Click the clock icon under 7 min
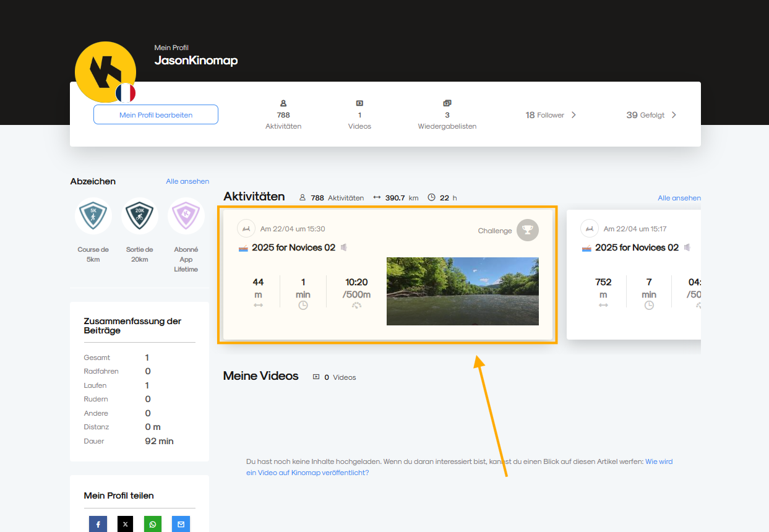 click(649, 305)
